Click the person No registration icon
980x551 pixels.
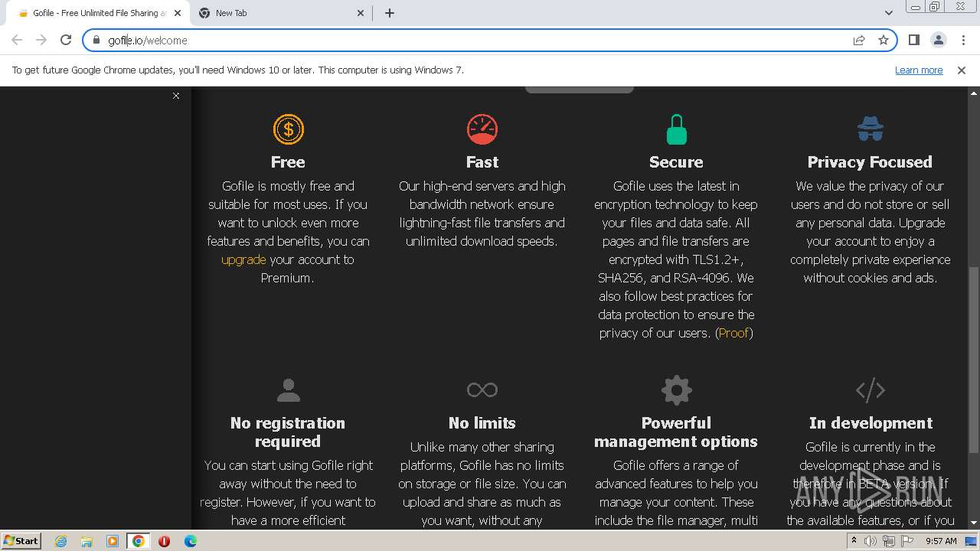[288, 390]
